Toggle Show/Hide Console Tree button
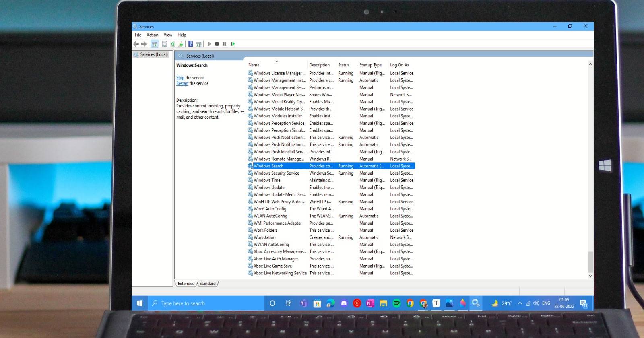The image size is (644, 338). [x=155, y=44]
